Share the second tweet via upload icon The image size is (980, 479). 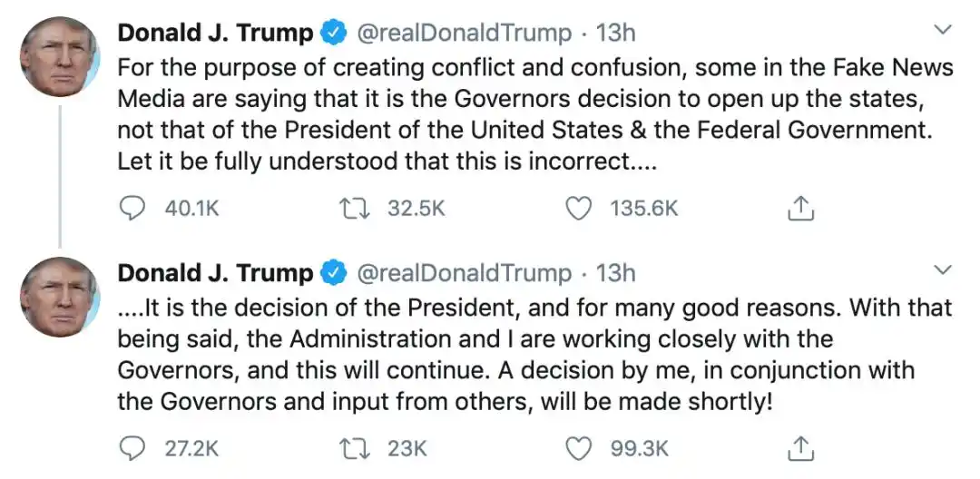point(799,448)
